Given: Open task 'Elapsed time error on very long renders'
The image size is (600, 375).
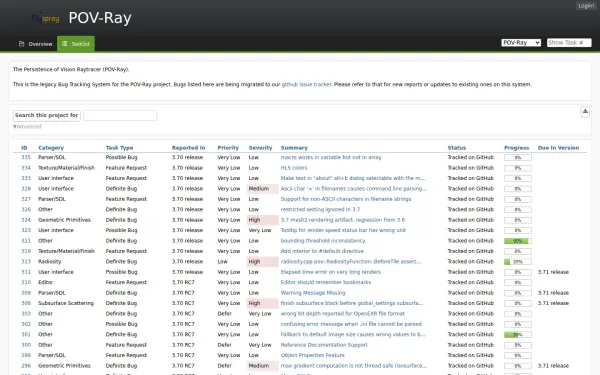Looking at the screenshot, I should pos(330,272).
